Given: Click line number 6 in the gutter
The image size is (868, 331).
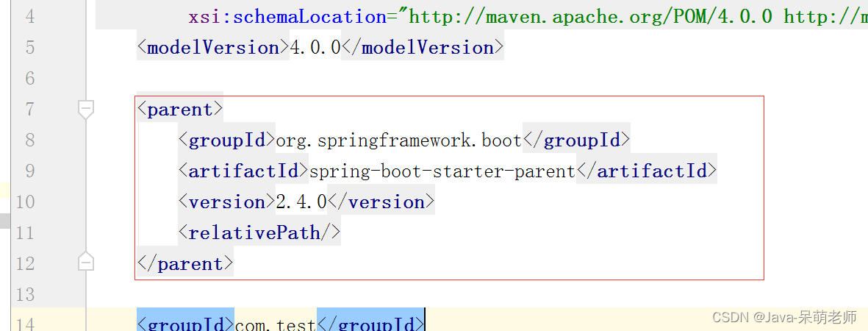Looking at the screenshot, I should [29, 78].
